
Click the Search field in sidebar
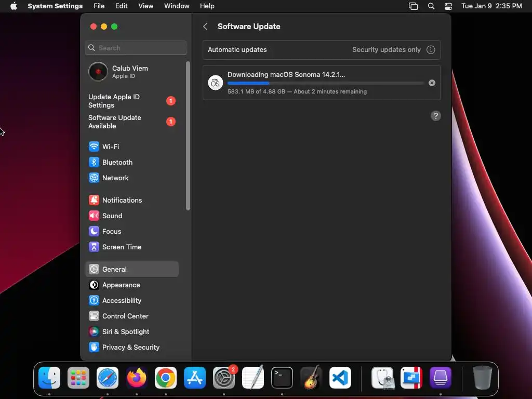click(x=136, y=48)
